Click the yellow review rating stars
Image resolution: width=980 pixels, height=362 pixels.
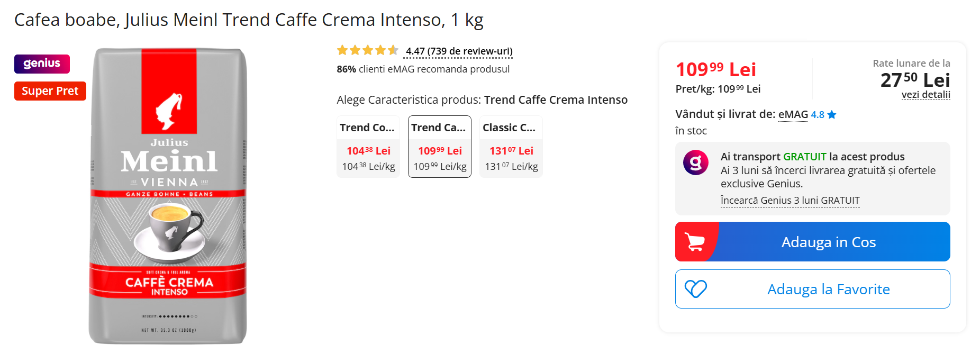[367, 51]
